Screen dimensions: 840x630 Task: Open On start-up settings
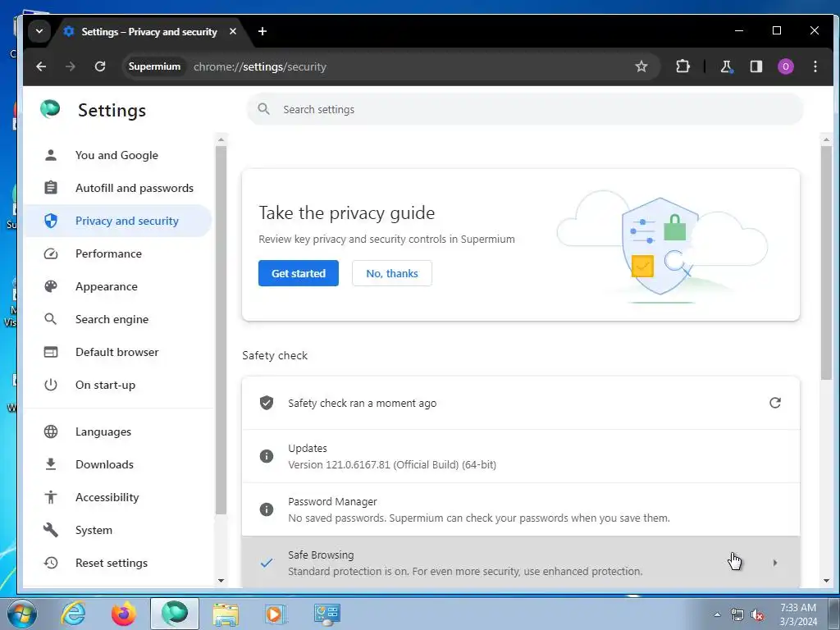(116, 385)
